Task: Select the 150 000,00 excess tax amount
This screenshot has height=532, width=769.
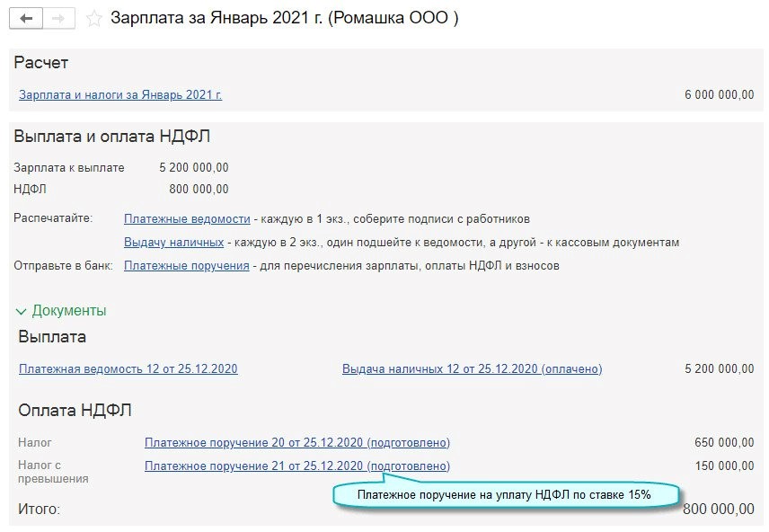Action: [x=724, y=465]
